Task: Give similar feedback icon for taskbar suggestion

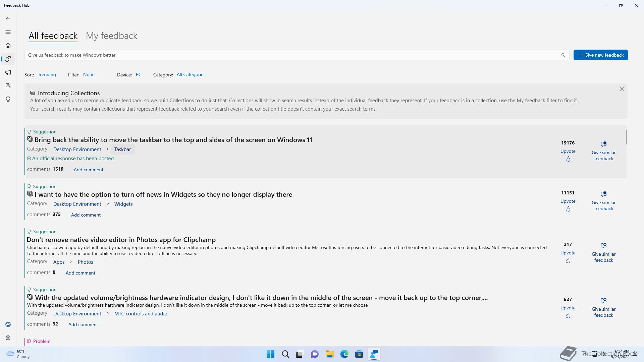Action: click(604, 144)
